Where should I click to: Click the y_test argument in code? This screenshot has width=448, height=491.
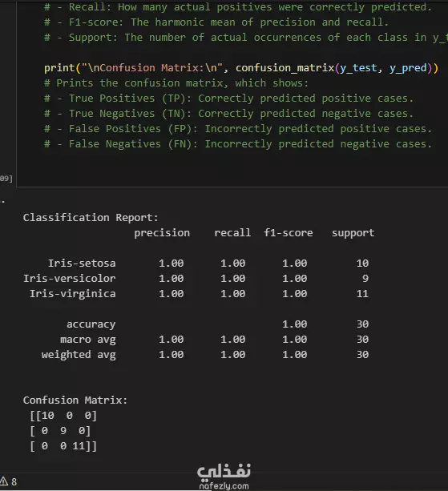[x=358, y=68]
